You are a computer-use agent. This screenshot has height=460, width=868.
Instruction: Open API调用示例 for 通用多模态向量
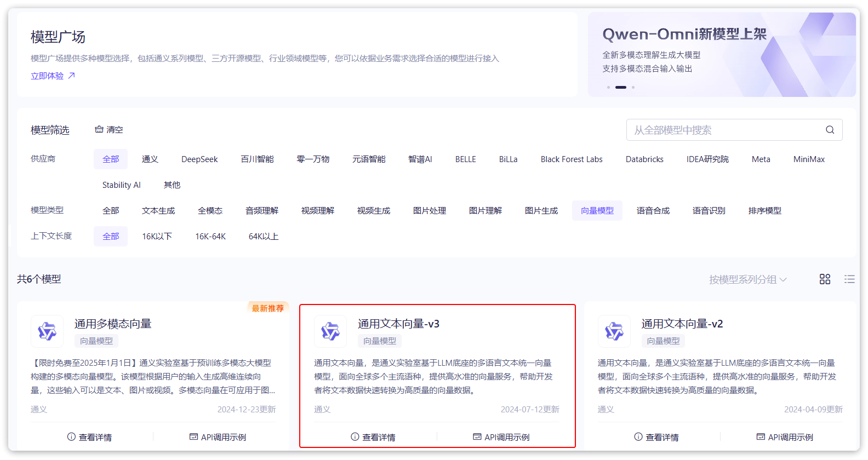click(218, 437)
